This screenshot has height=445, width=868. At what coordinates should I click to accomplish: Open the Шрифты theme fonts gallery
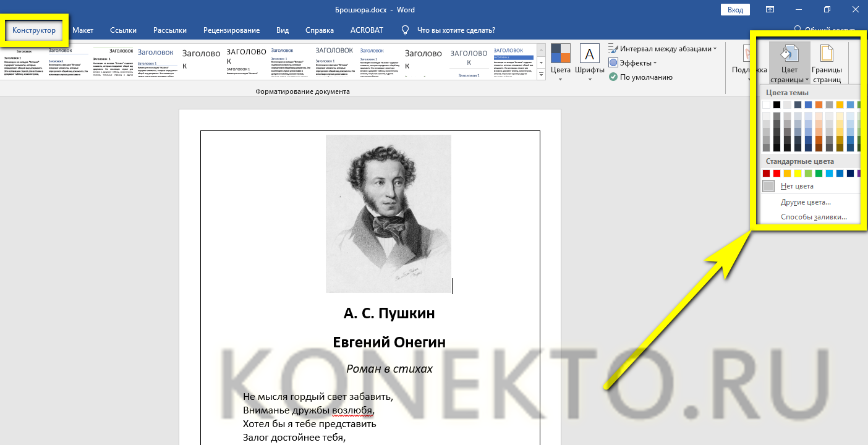pos(589,61)
